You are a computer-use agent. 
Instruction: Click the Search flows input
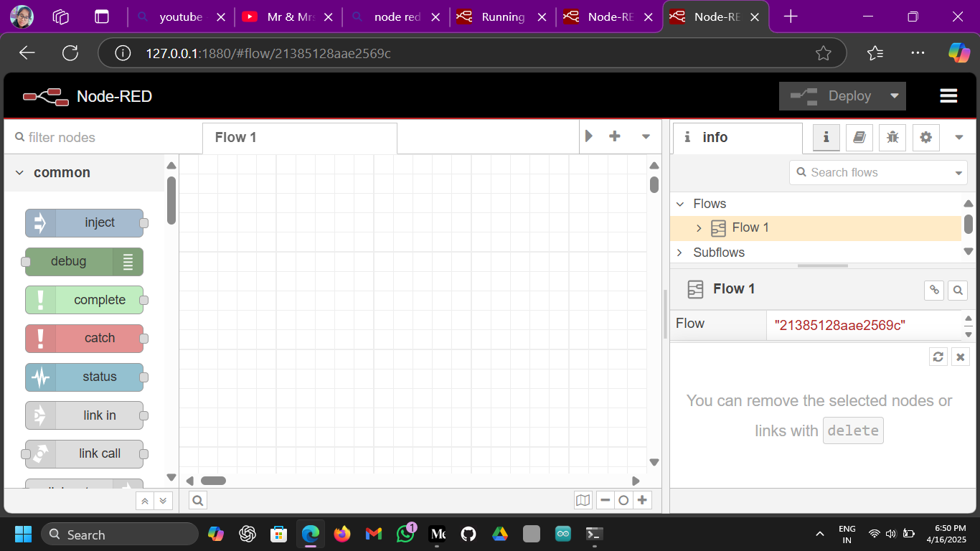click(x=870, y=173)
